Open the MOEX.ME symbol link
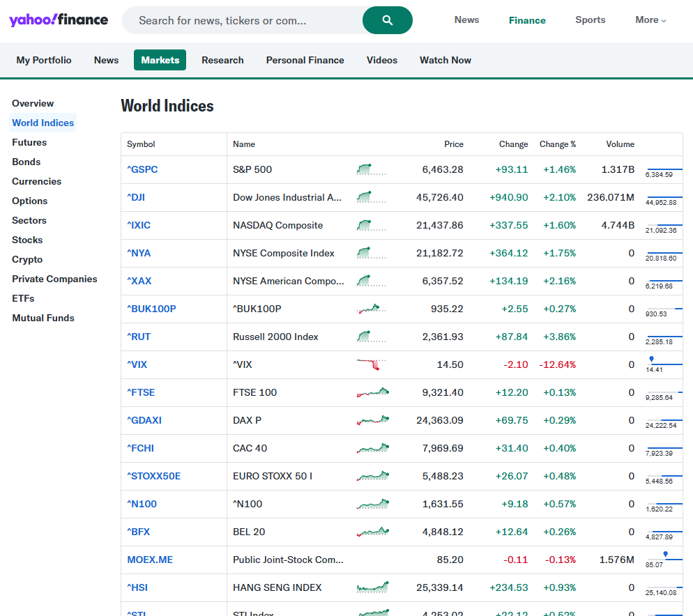Image resolution: width=693 pixels, height=616 pixels. click(x=150, y=560)
